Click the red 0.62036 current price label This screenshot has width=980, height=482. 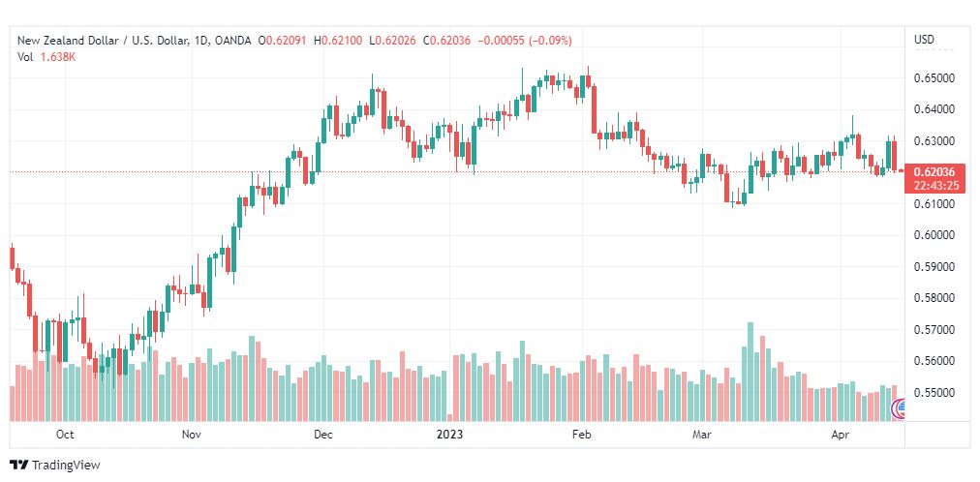[x=934, y=172]
